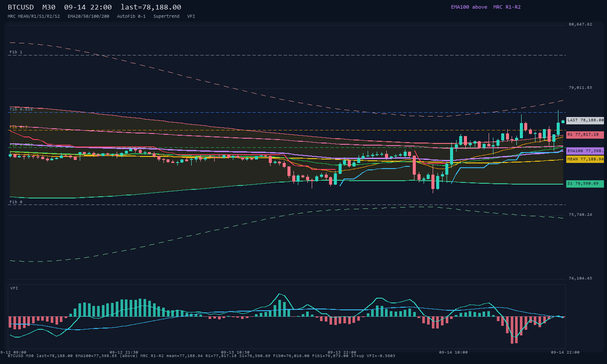
Task: Click the BTCUSD symbol in the header
Action: tap(21, 7)
